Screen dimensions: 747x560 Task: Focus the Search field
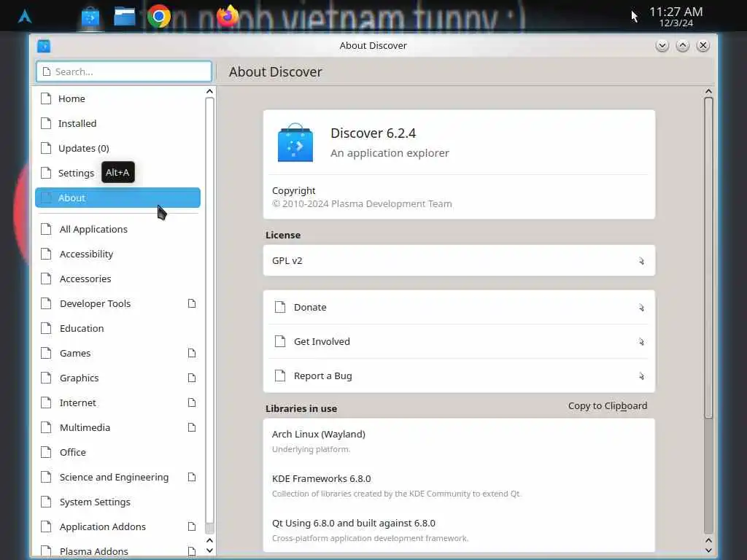(x=124, y=71)
